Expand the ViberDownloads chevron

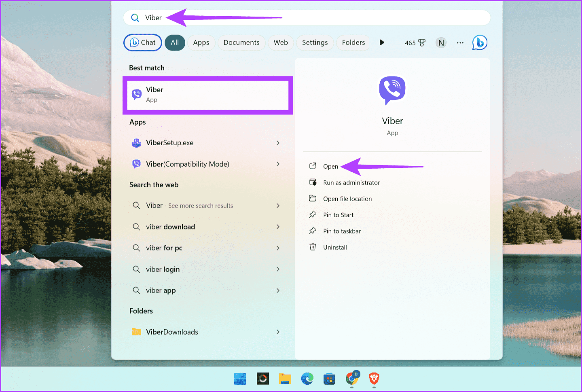tap(278, 332)
